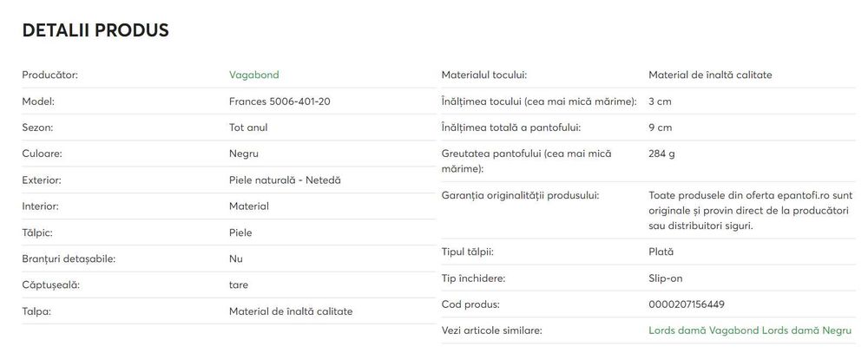The height and width of the screenshot is (360, 868).
Task: Click the 284 g weight value
Action: (x=661, y=154)
